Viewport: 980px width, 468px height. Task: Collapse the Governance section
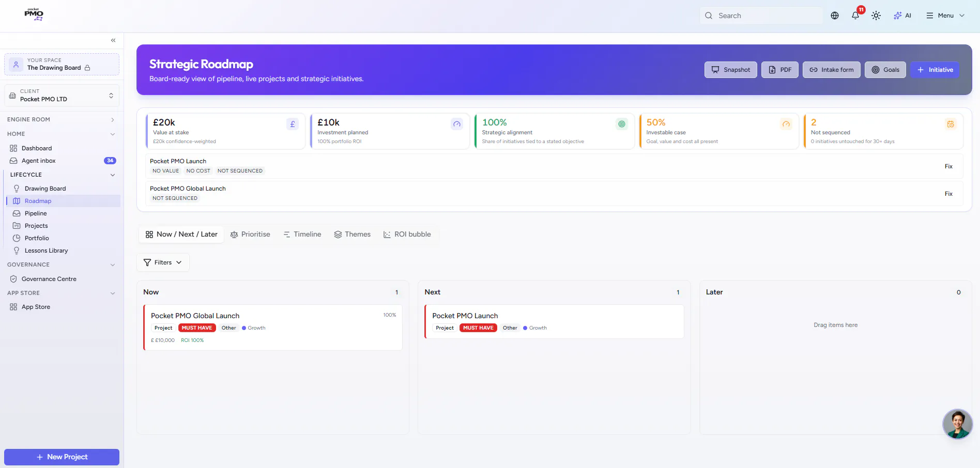[62, 264]
